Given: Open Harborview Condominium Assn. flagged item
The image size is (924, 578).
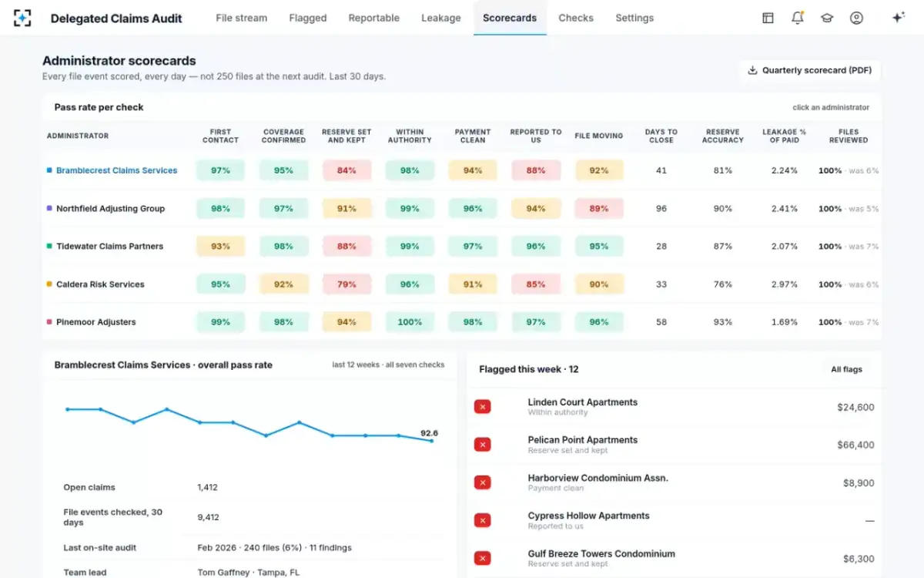Looking at the screenshot, I should pos(598,478).
